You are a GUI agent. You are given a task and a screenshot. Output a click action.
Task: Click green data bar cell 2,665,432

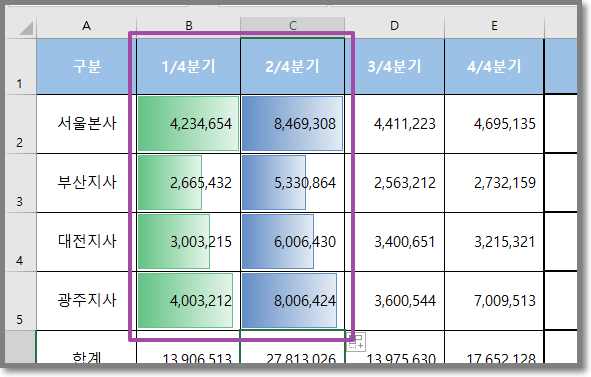click(188, 183)
